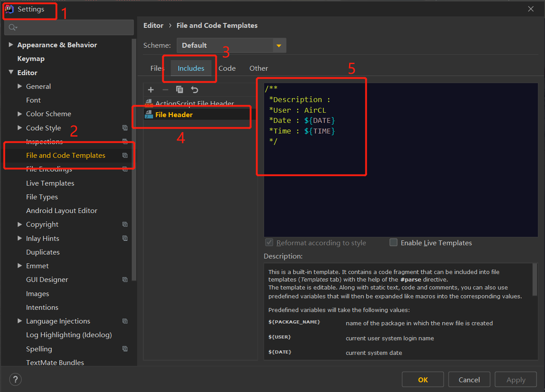Expand the Code Style node
Viewport: 545px width, 392px height.
pos(19,128)
